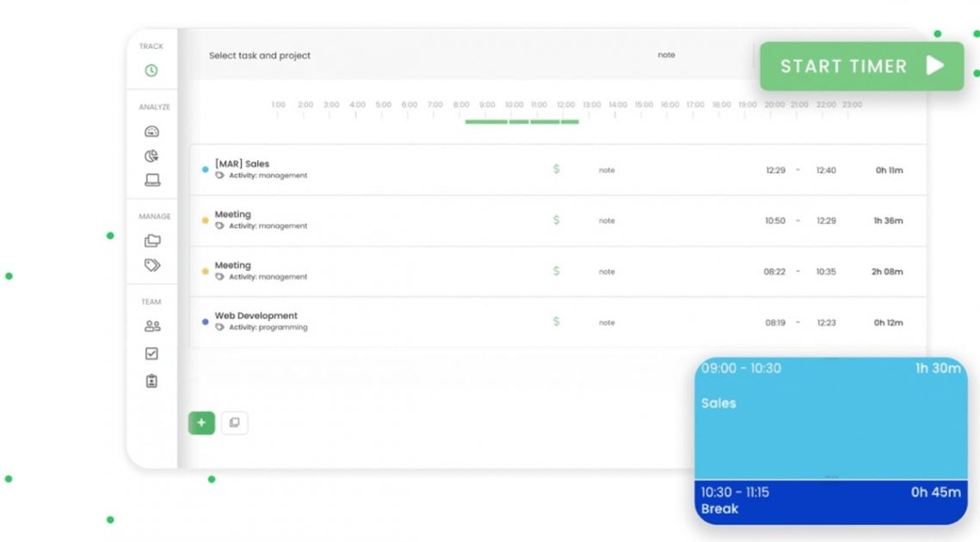Image resolution: width=980 pixels, height=542 pixels.
Task: Open the clipboard badge icon in sidebar
Action: pyautogui.click(x=151, y=381)
